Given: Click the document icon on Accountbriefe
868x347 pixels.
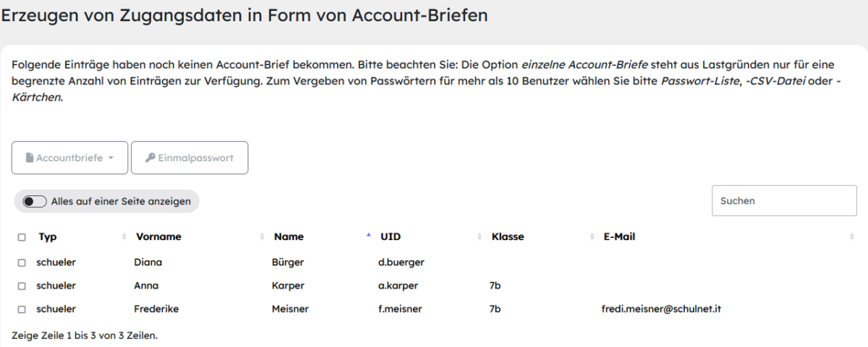Looking at the screenshot, I should [30, 158].
